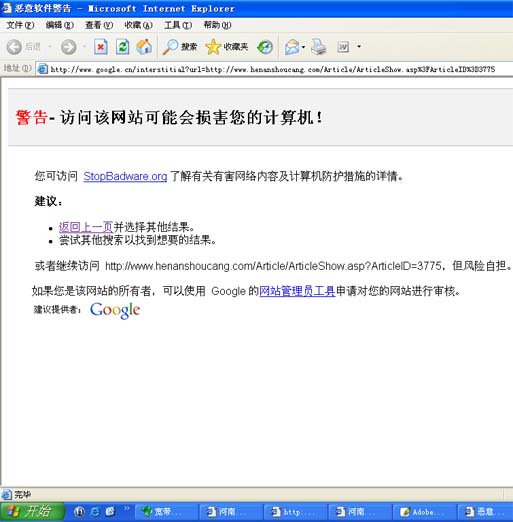
Task: Click the 建议提供者 label
Action: click(x=57, y=310)
